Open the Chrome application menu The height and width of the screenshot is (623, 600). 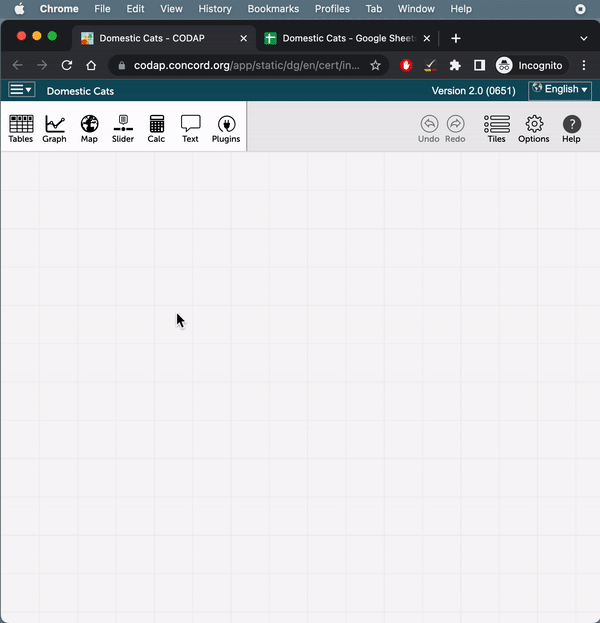pos(59,9)
